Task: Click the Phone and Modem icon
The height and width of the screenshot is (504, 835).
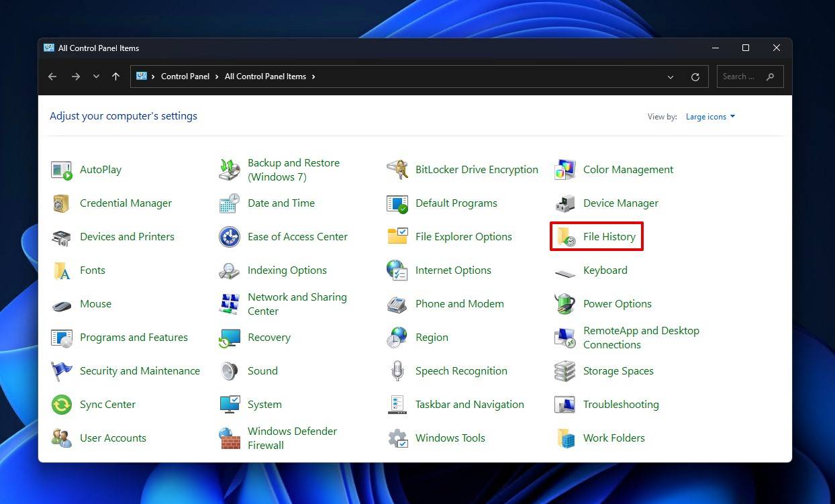Action: 397,304
